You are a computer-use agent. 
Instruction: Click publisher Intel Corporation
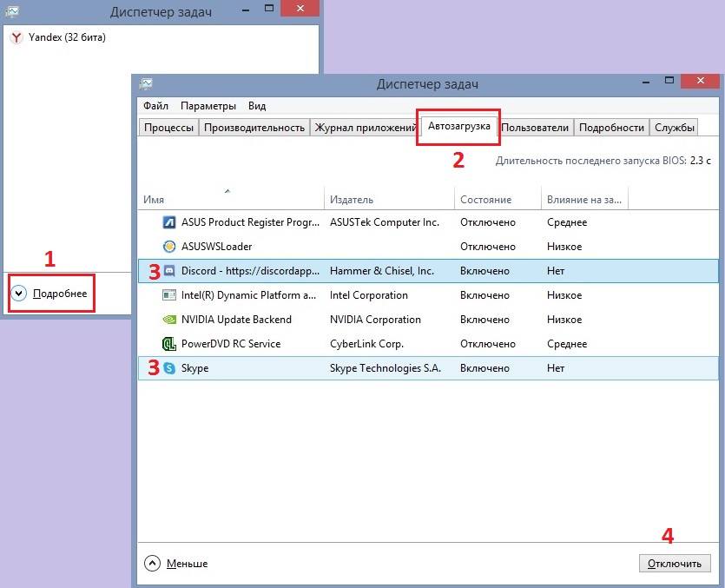[x=368, y=295]
